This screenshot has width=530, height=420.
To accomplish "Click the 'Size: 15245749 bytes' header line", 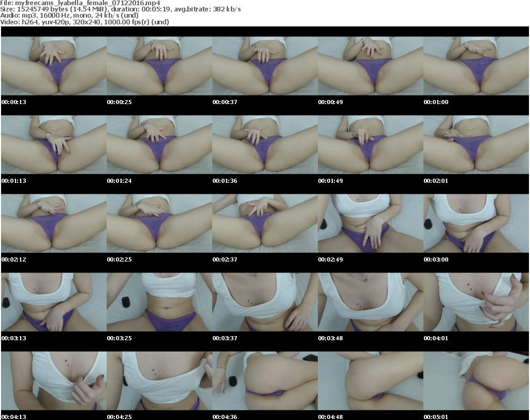I will pyautogui.click(x=120, y=9).
